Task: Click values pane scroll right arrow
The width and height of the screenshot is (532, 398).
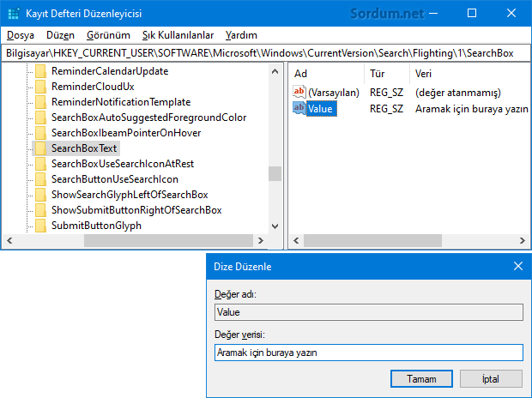Action: pyautogui.click(x=523, y=240)
